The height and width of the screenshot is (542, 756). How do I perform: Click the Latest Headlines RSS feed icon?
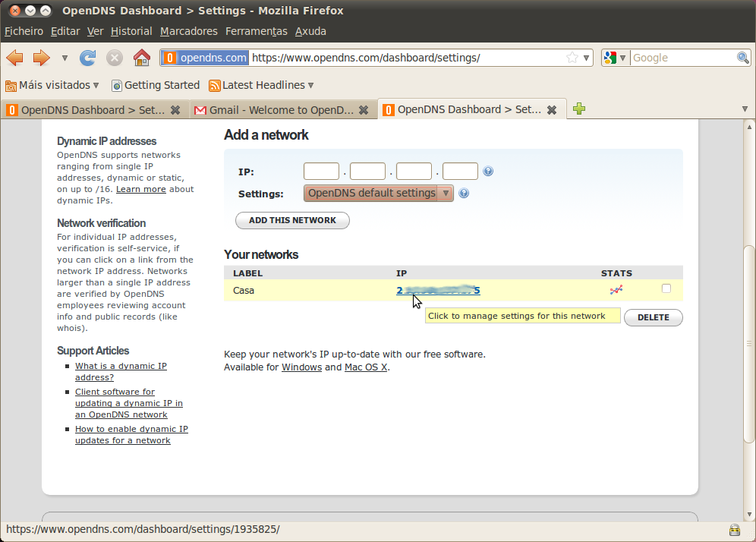[215, 86]
